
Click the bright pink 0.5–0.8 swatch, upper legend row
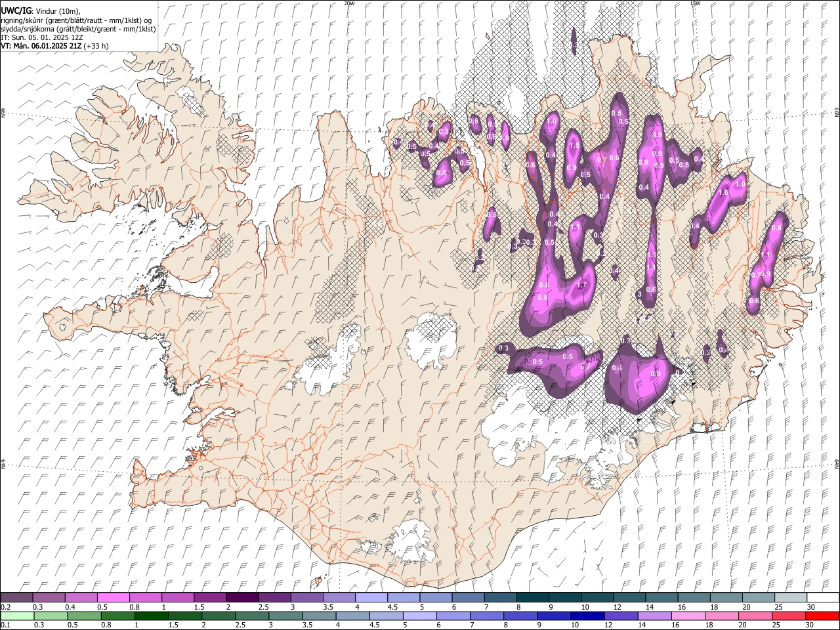113,598
